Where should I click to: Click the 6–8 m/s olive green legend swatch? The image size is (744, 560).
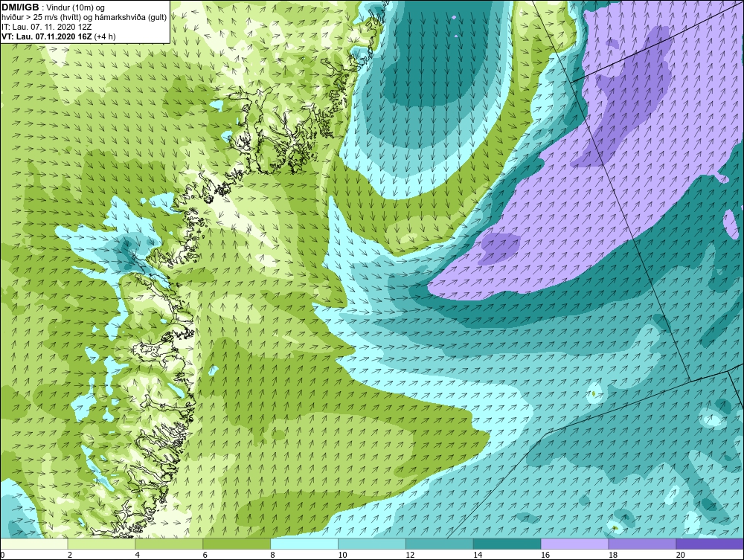click(x=237, y=544)
